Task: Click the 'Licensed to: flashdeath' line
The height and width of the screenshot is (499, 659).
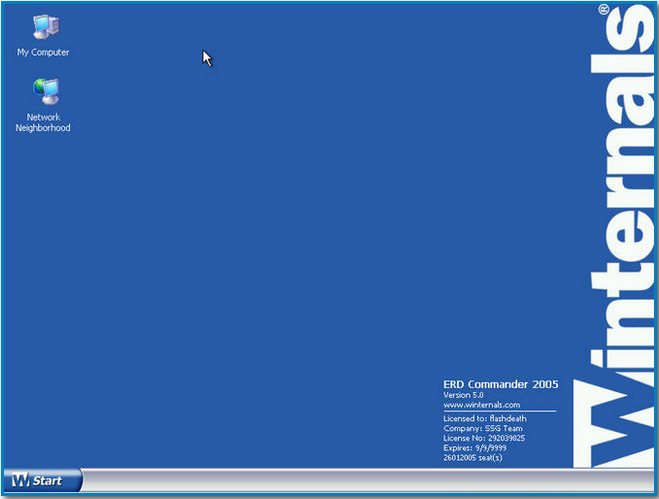Action: 485,419
